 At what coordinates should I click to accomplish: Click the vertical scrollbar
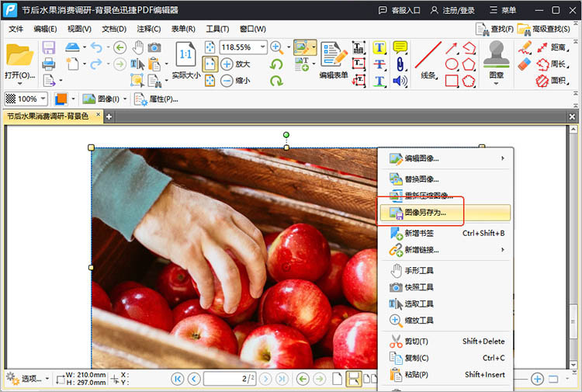(x=573, y=247)
